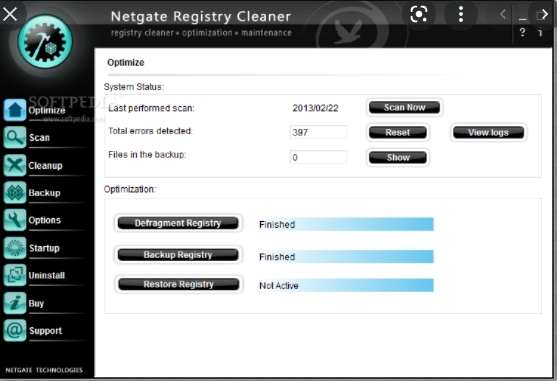
Task: Choose the Startup menu label
Action: [x=44, y=248]
